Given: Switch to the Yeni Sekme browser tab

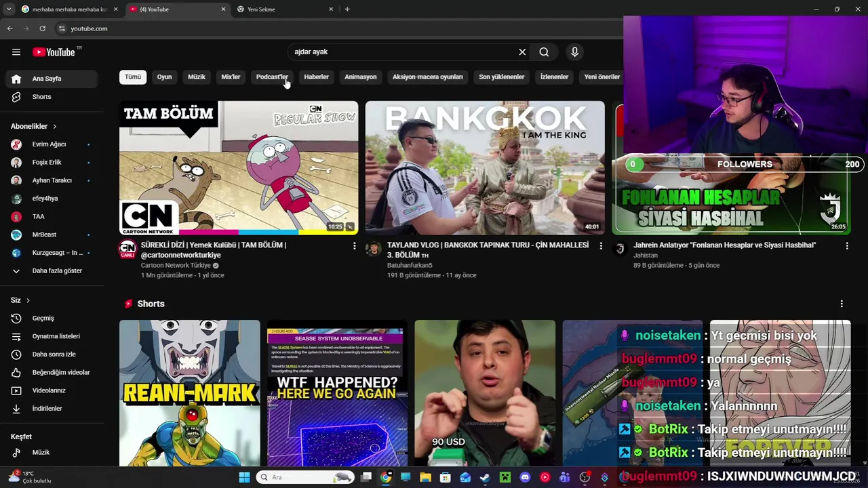Looking at the screenshot, I should pos(285,9).
